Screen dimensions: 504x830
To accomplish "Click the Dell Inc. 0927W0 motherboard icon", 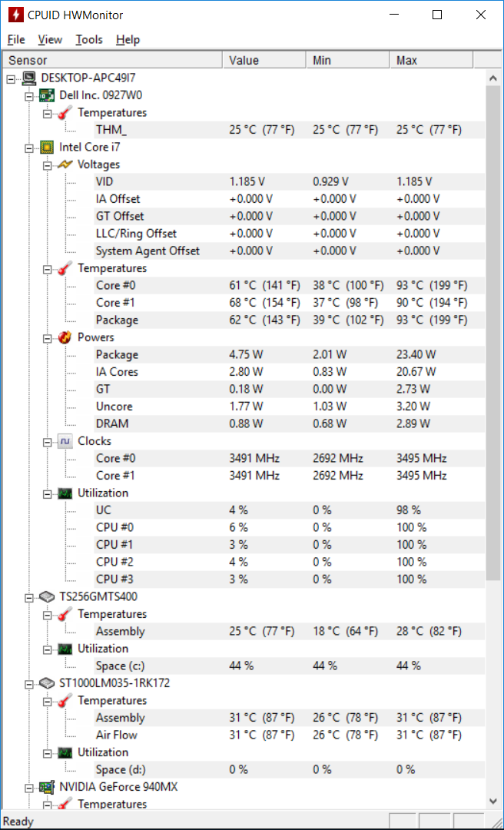I will 47,95.
